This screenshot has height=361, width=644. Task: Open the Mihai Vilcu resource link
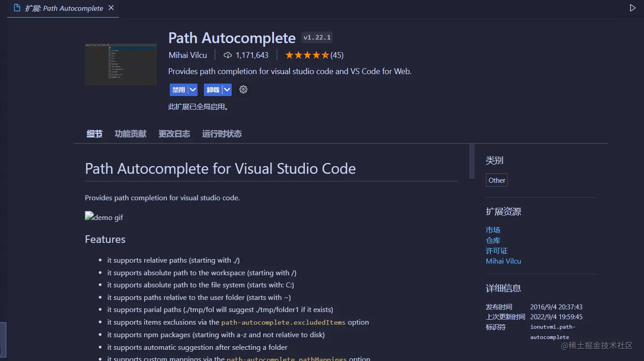[x=503, y=261]
